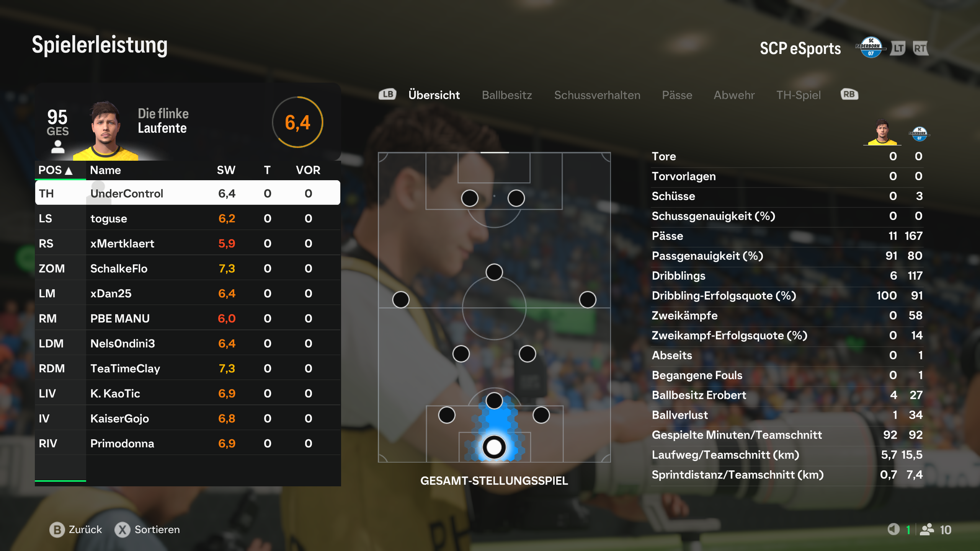Switch to the Ballbesitz tab

point(507,95)
